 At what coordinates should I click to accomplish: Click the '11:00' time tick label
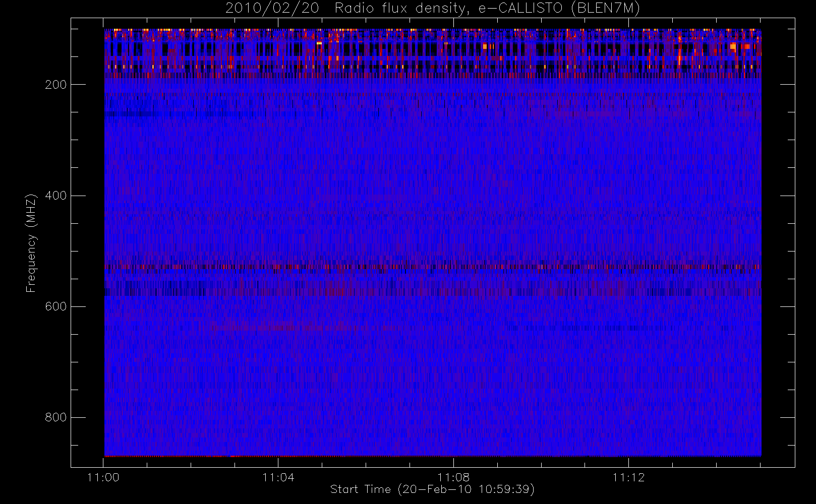click(x=103, y=477)
